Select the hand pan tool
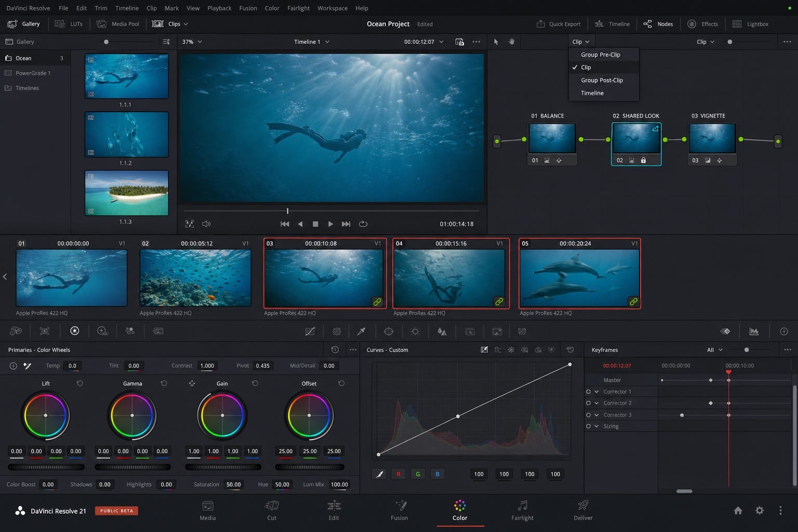Viewport: 798px width, 532px height. pyautogui.click(x=512, y=42)
